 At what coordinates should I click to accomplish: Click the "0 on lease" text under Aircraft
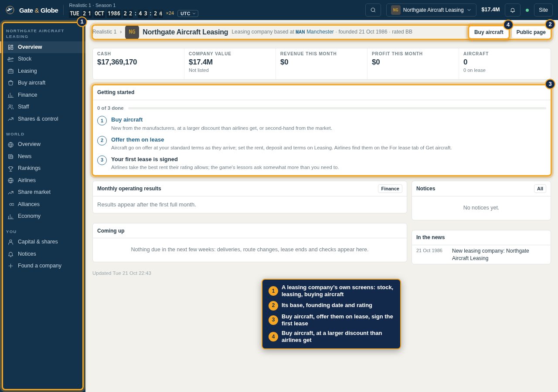coord(474,70)
